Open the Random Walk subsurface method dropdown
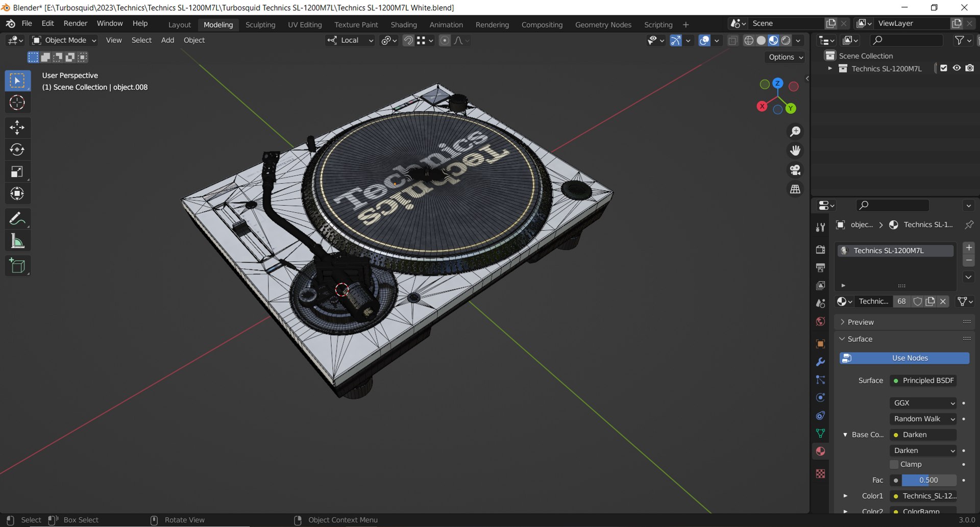This screenshot has width=980, height=527. pos(923,419)
